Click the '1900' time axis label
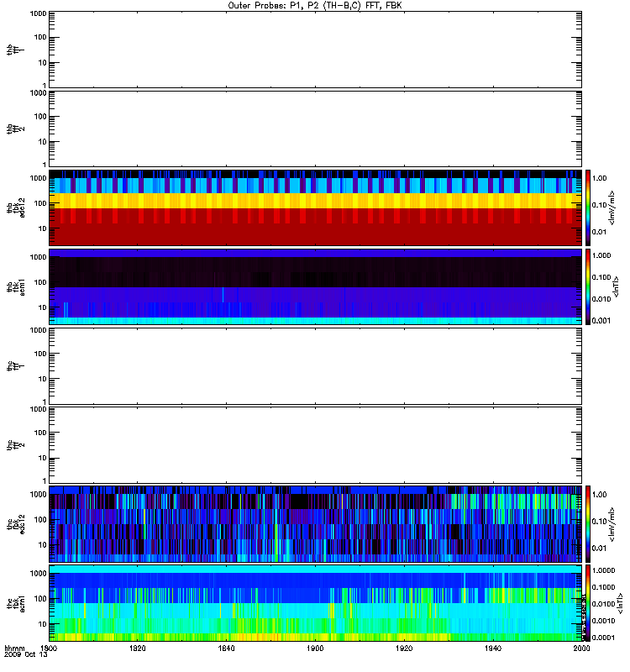Viewport: 630px width, 672px height. click(315, 648)
